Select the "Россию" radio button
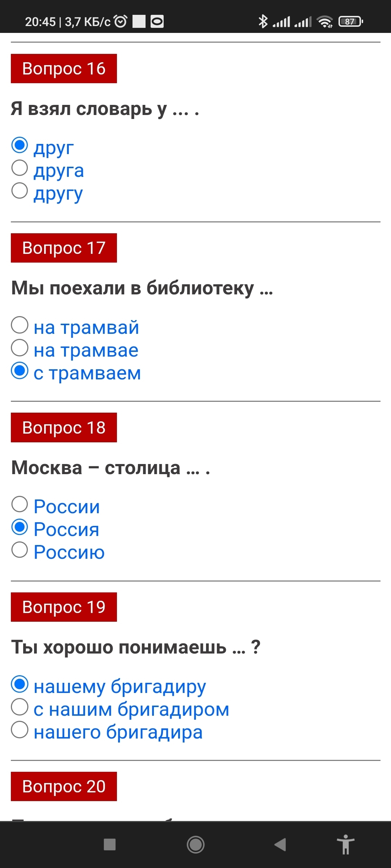The image size is (391, 868). pos(20,550)
